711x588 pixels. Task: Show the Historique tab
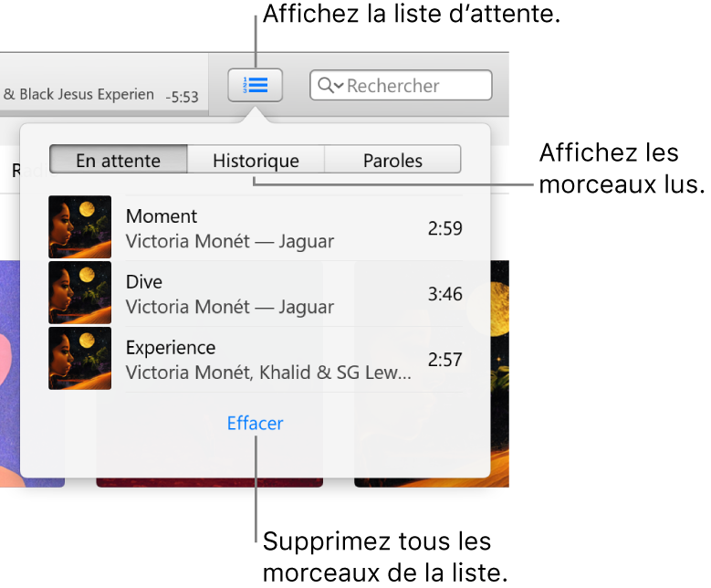click(256, 160)
